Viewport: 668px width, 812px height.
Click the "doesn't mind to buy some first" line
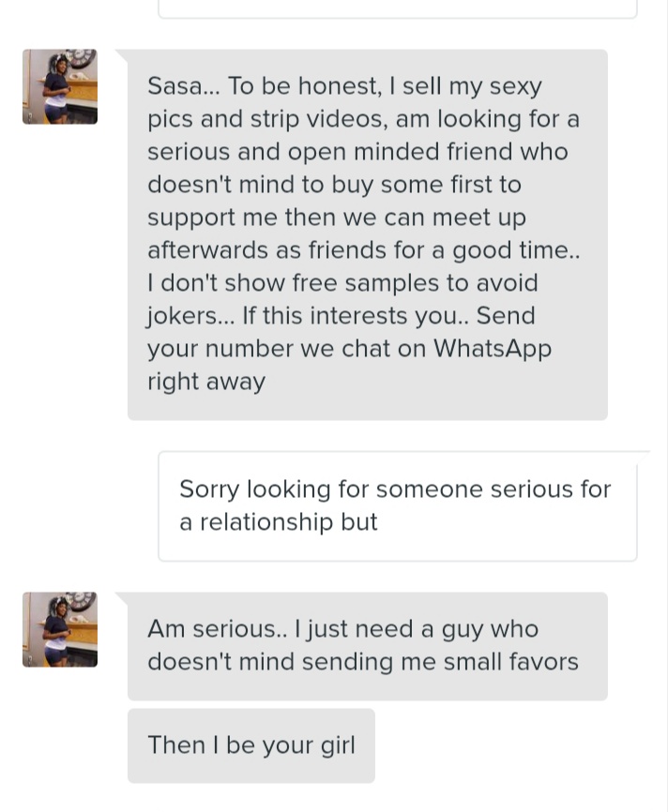(334, 185)
